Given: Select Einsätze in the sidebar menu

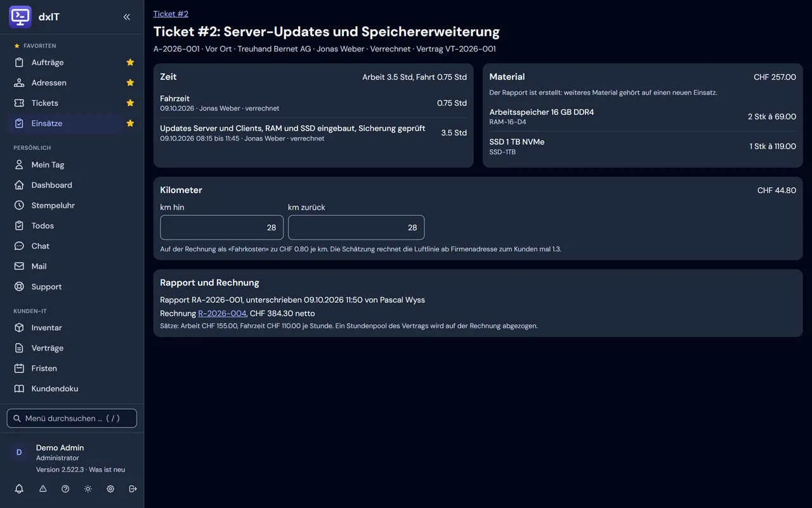Looking at the screenshot, I should (65, 123).
